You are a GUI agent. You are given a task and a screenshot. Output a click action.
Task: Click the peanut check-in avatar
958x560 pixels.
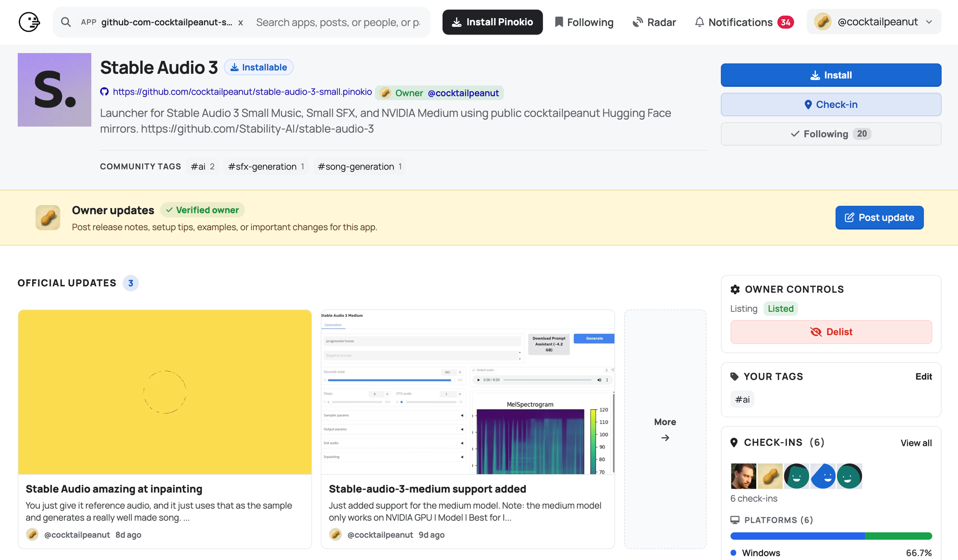tap(770, 476)
